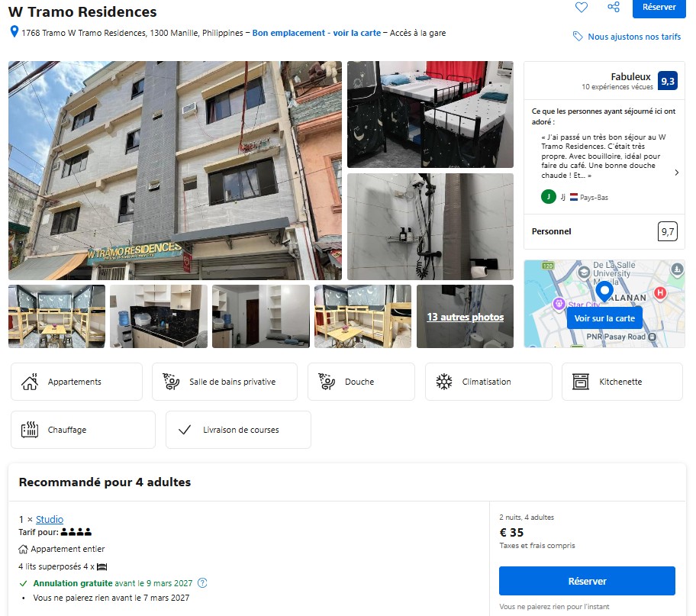Click the Chauffage heating icon
This screenshot has width=696, height=616.
[30, 430]
